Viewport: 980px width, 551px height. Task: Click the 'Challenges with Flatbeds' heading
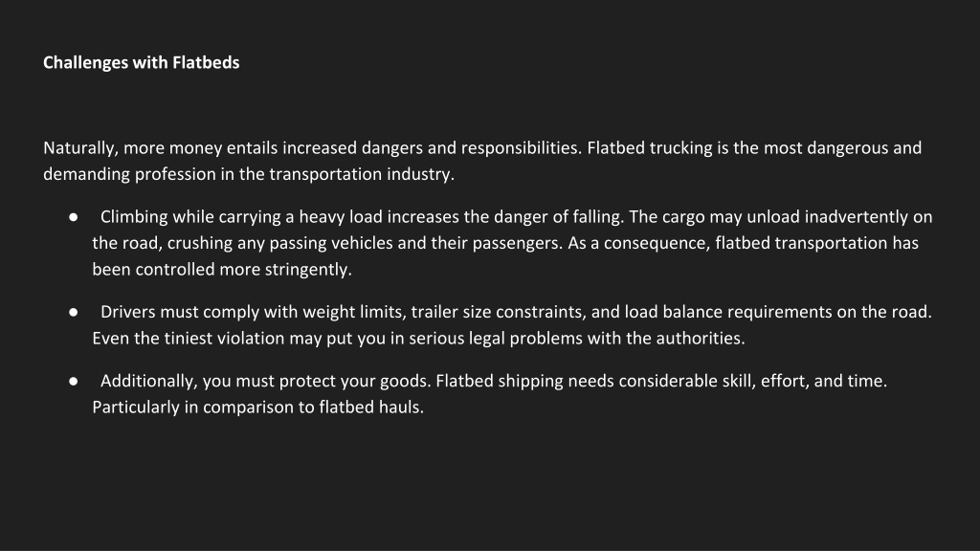[x=142, y=62]
